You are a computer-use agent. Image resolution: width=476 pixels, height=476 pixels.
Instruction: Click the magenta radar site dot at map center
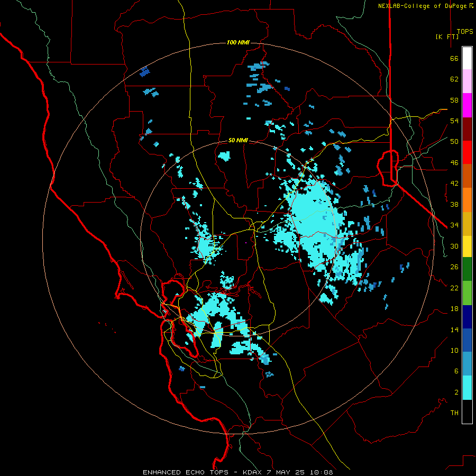pyautogui.click(x=245, y=243)
